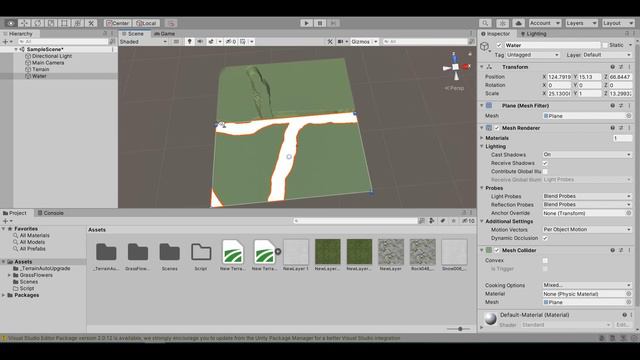Open component editor tools icon in Scene toolbar

(330, 42)
